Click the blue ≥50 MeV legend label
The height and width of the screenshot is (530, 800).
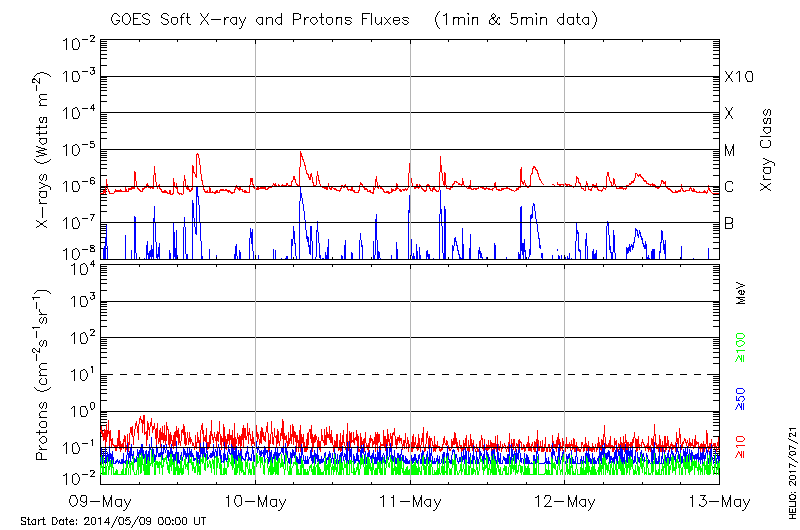point(741,399)
